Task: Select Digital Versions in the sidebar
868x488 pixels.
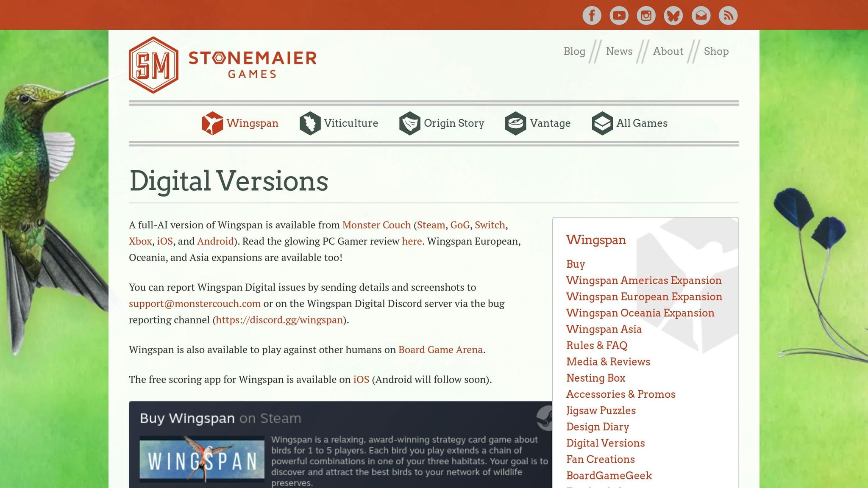Action: (605, 443)
